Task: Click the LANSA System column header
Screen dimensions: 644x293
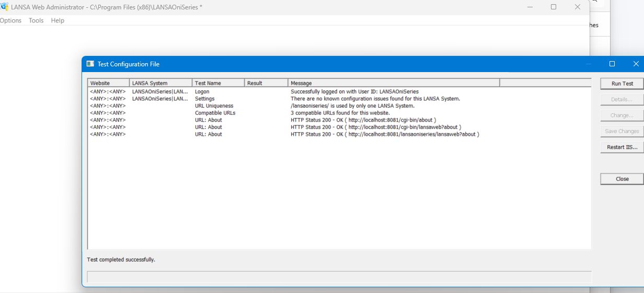Action: coord(160,83)
